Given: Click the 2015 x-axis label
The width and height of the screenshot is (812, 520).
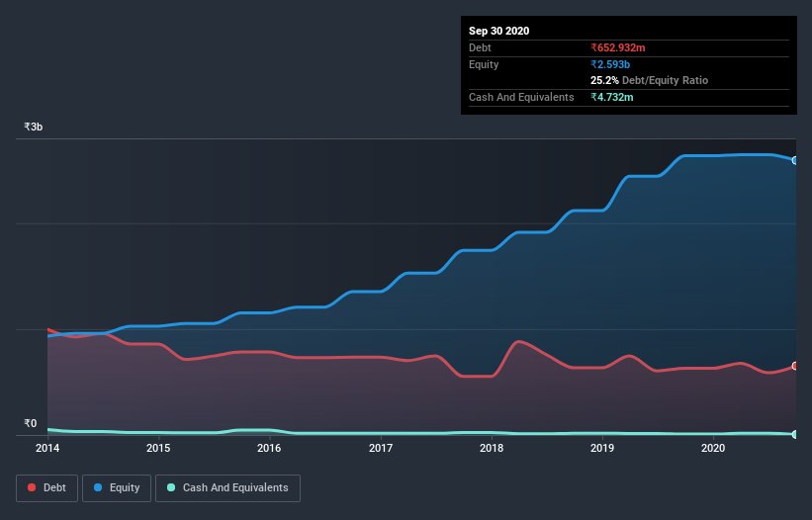Looking at the screenshot, I should (158, 448).
